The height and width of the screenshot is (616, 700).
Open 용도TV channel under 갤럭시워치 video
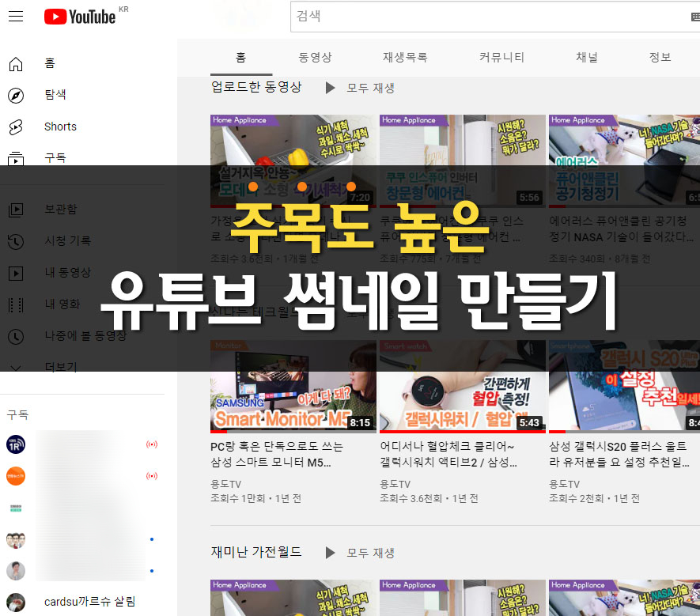point(395,484)
